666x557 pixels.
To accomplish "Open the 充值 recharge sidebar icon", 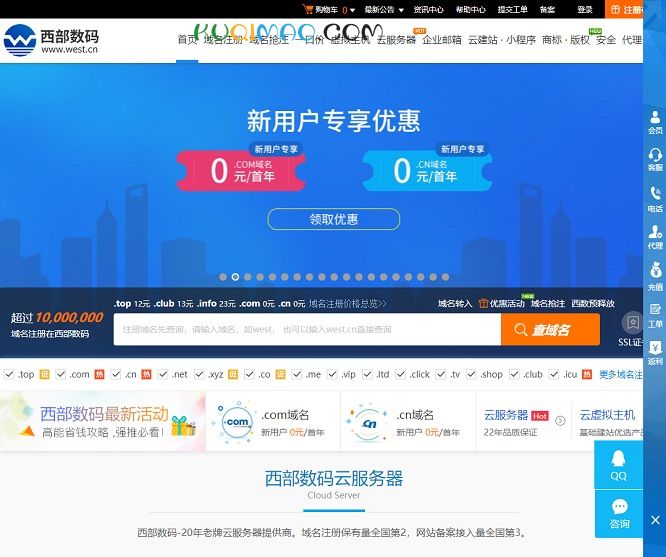I will (655, 276).
